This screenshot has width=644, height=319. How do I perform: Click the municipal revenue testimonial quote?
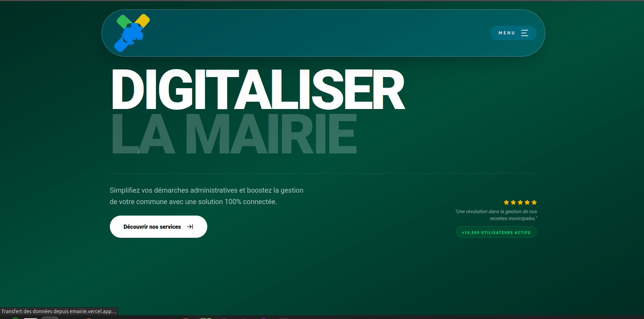pos(496,215)
